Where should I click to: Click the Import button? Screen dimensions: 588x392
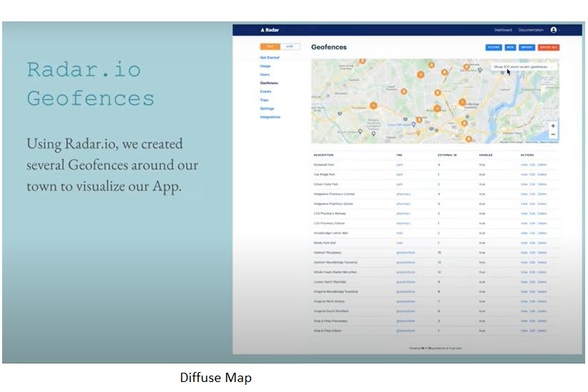(527, 47)
